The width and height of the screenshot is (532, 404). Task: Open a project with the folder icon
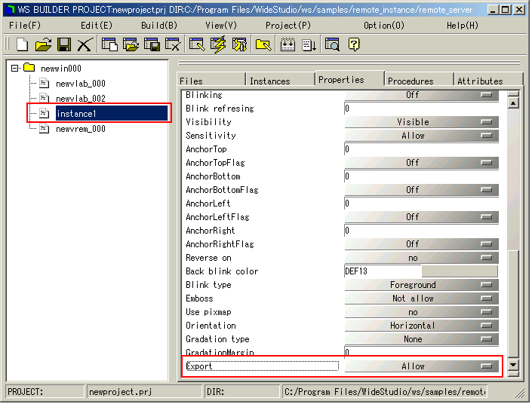[43, 44]
